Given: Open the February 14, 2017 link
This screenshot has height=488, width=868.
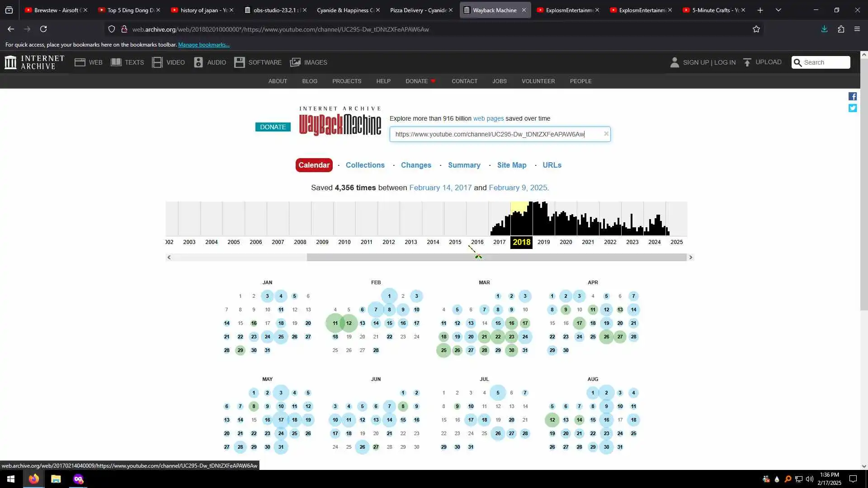Looking at the screenshot, I should click(440, 188).
